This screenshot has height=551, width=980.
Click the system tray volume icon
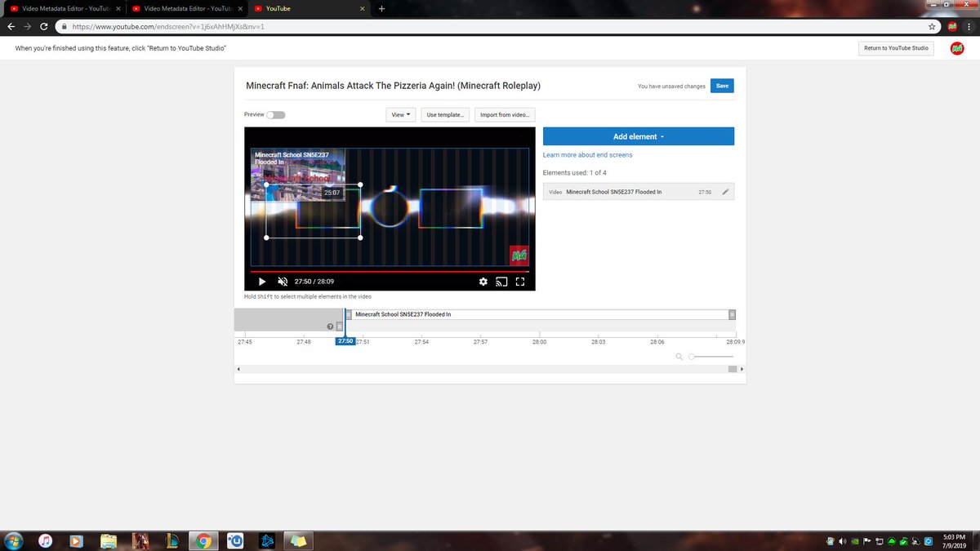click(842, 541)
